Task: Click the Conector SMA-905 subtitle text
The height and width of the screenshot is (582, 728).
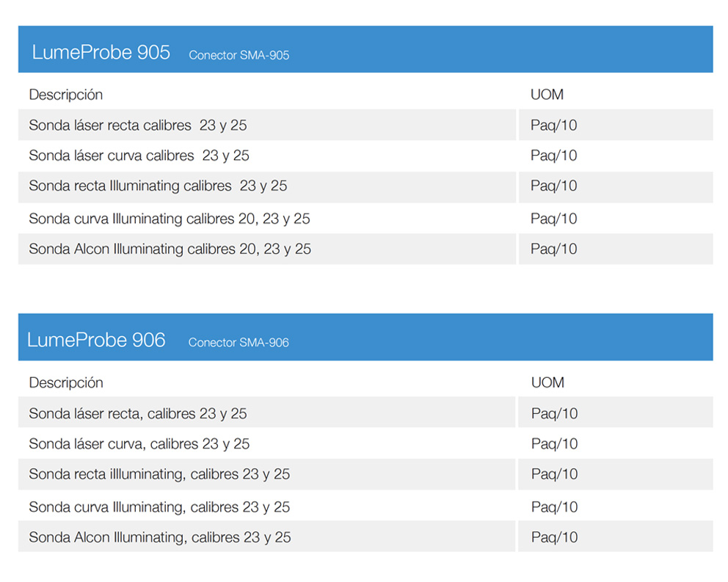Action: pyautogui.click(x=239, y=55)
